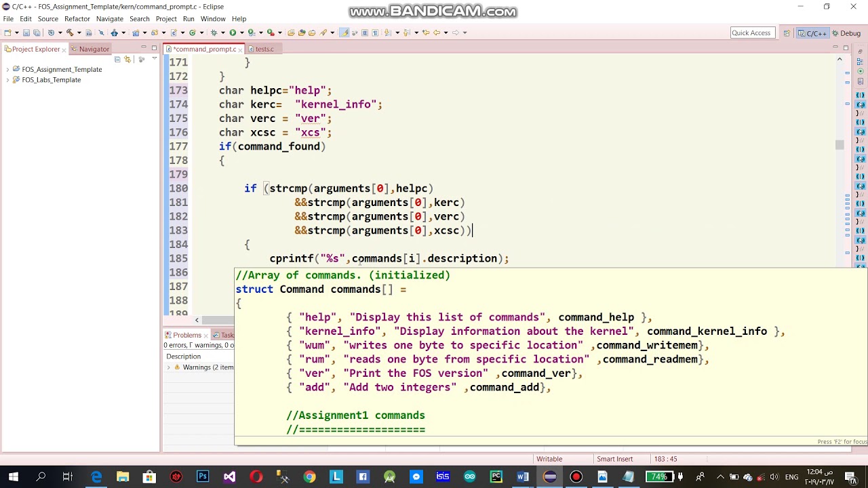Toggle Link with Editor in Project Explorer
Screen dimensions: 868x488
(x=127, y=60)
